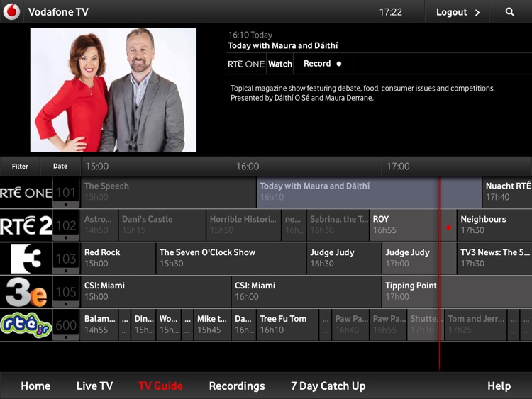Open the Date selector

tap(60, 166)
